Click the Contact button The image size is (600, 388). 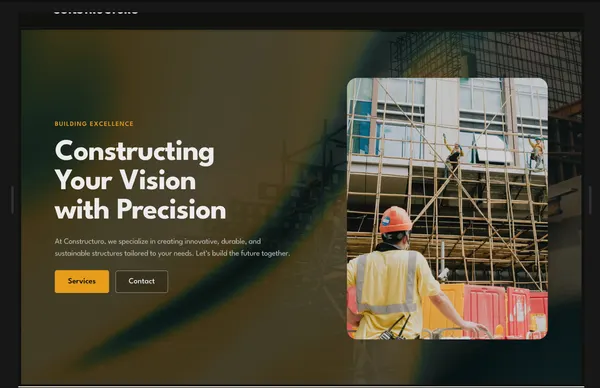(x=142, y=281)
